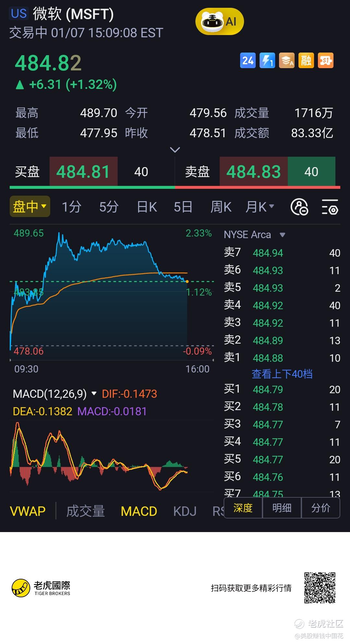
Task: Tap the 融 margin financing badge
Action: click(x=306, y=61)
